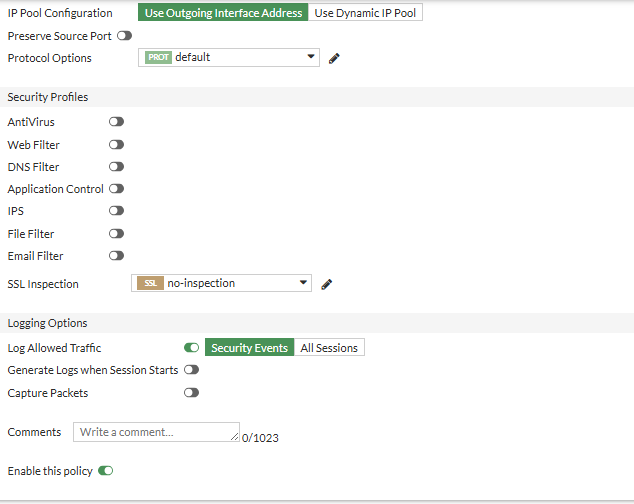Image resolution: width=634 pixels, height=504 pixels.
Task: Disable the Enable this policy switch
Action: (105, 470)
